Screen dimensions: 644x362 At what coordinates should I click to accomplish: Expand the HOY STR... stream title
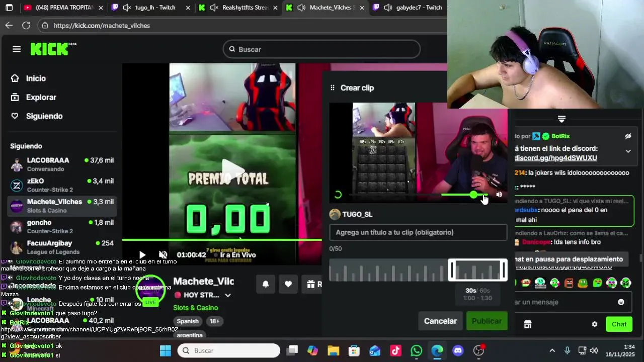[228, 295]
